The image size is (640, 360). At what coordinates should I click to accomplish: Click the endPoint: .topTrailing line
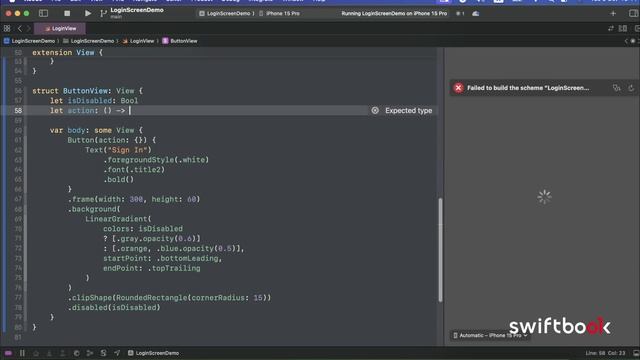point(151,269)
